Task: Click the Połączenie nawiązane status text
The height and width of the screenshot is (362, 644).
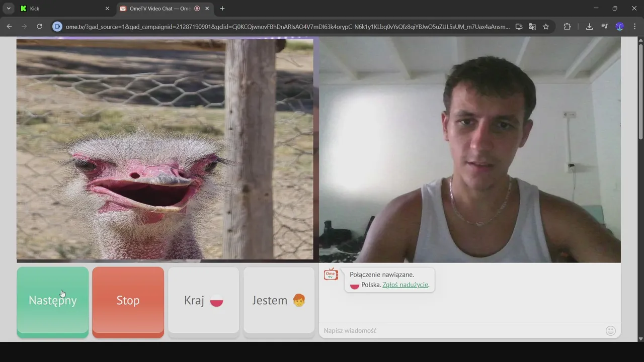Action: tap(382, 275)
